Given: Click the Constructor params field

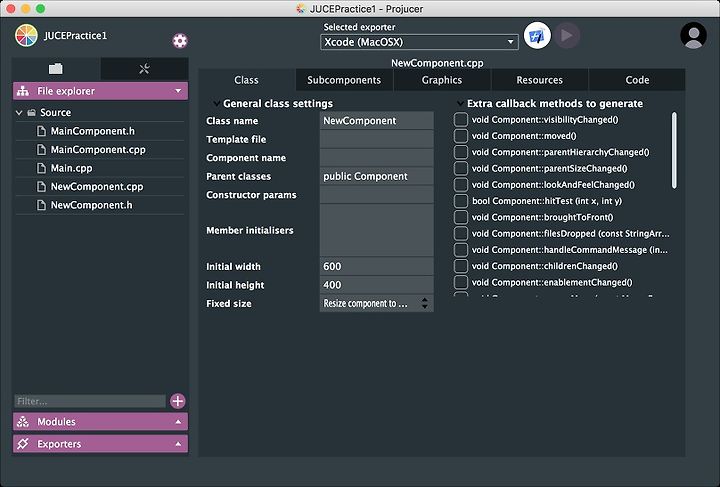Looking at the screenshot, I should [376, 195].
